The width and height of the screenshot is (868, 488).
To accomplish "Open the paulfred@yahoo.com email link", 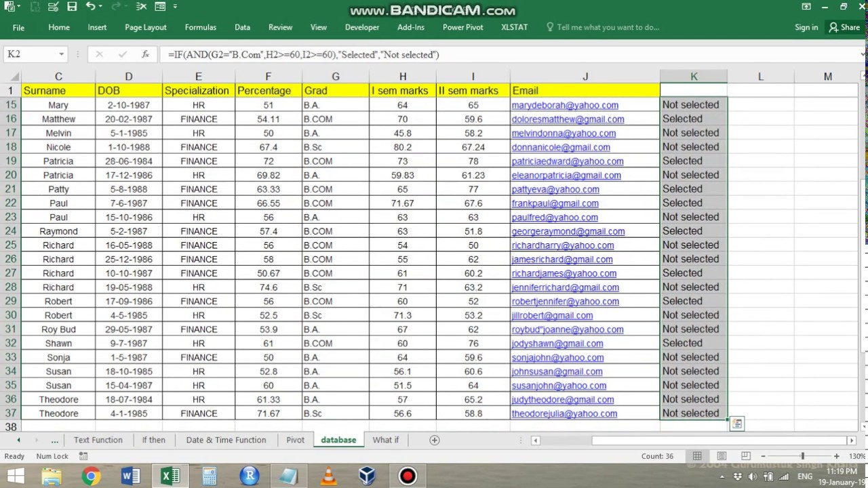I will pyautogui.click(x=555, y=218).
